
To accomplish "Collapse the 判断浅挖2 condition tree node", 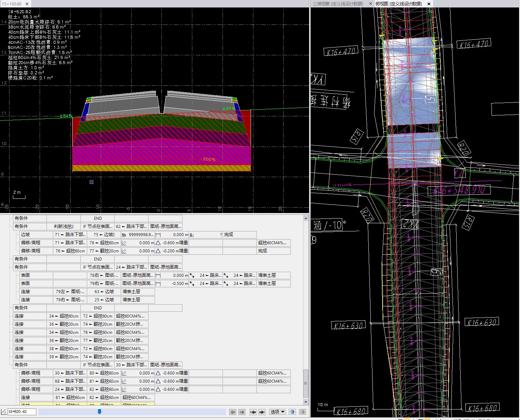I will pyautogui.click(x=11, y=227).
